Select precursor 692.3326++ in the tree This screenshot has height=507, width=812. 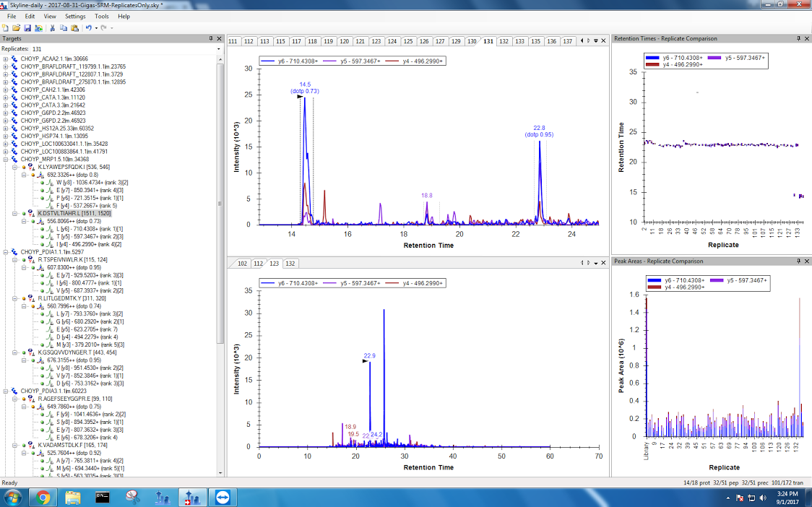pyautogui.click(x=62, y=175)
